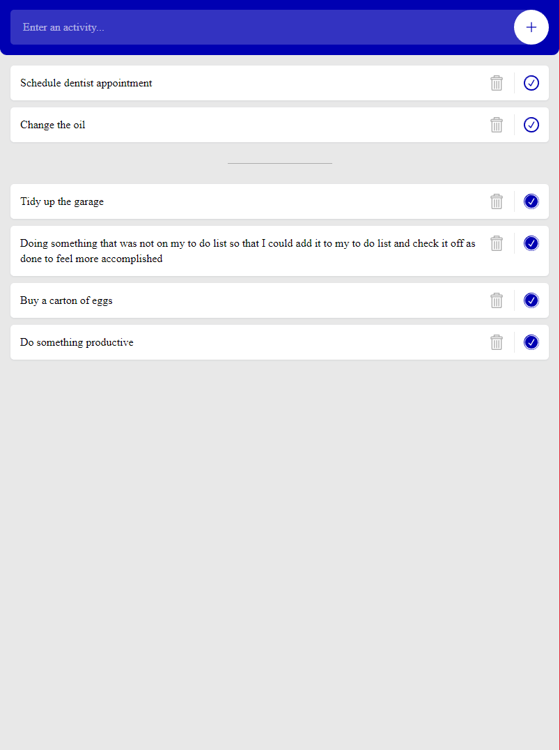Un-complete the long accomplishment to-do item
The width and height of the screenshot is (560, 750).
pos(531,243)
